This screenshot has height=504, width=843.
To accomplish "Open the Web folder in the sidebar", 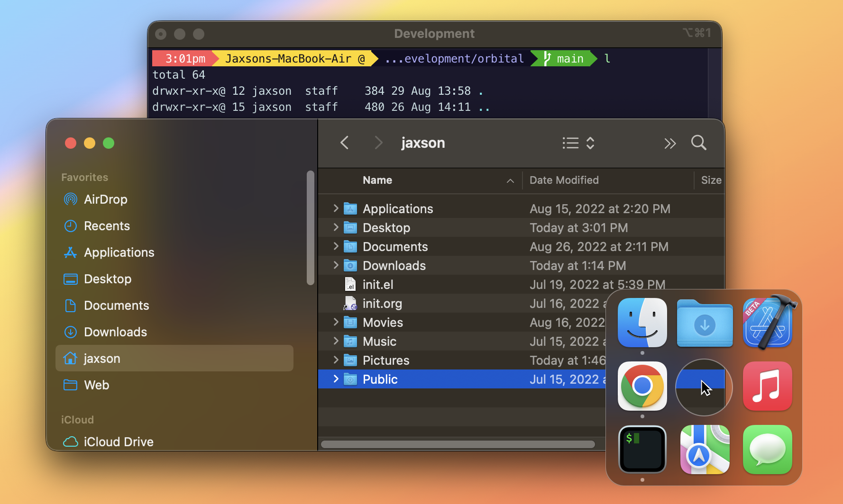I will [x=174, y=385].
